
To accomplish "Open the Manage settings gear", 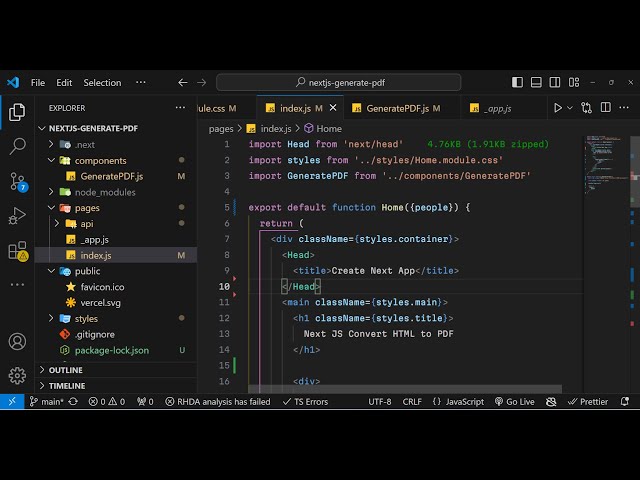I will click(x=17, y=375).
